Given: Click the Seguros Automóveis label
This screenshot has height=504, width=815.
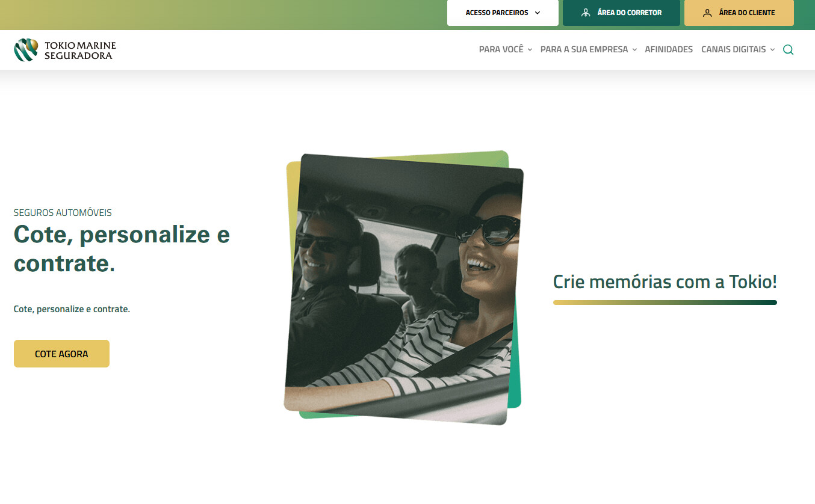Looking at the screenshot, I should tap(63, 212).
